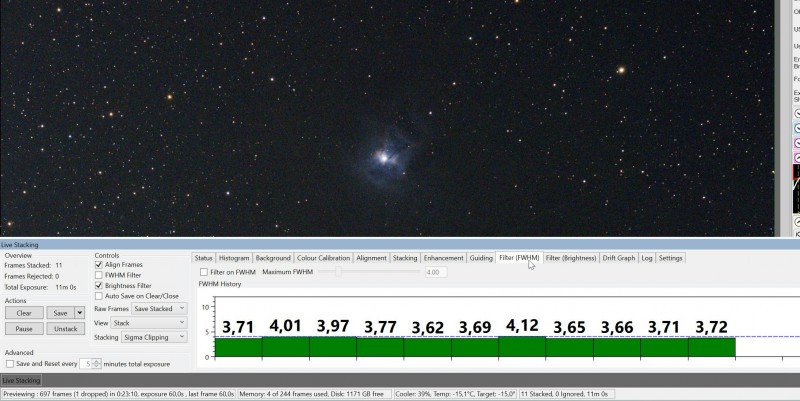Open the Colour Calibration tab
This screenshot has height=401, width=800.
coord(323,258)
